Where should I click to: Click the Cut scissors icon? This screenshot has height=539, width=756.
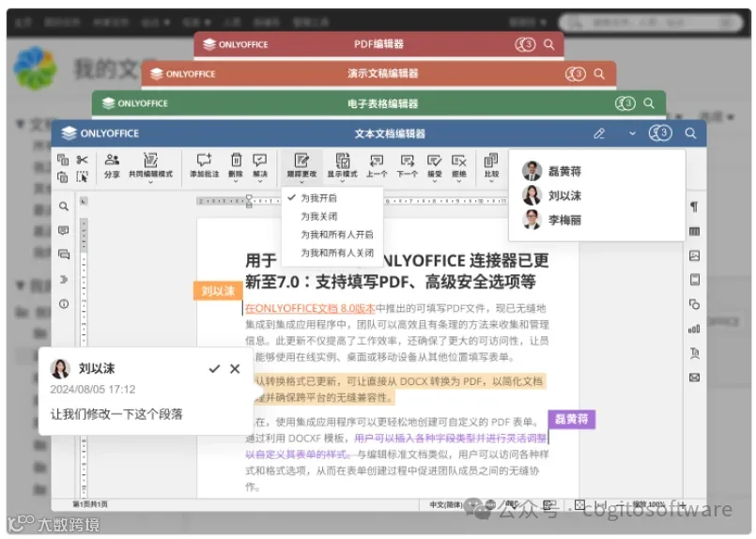(83, 160)
